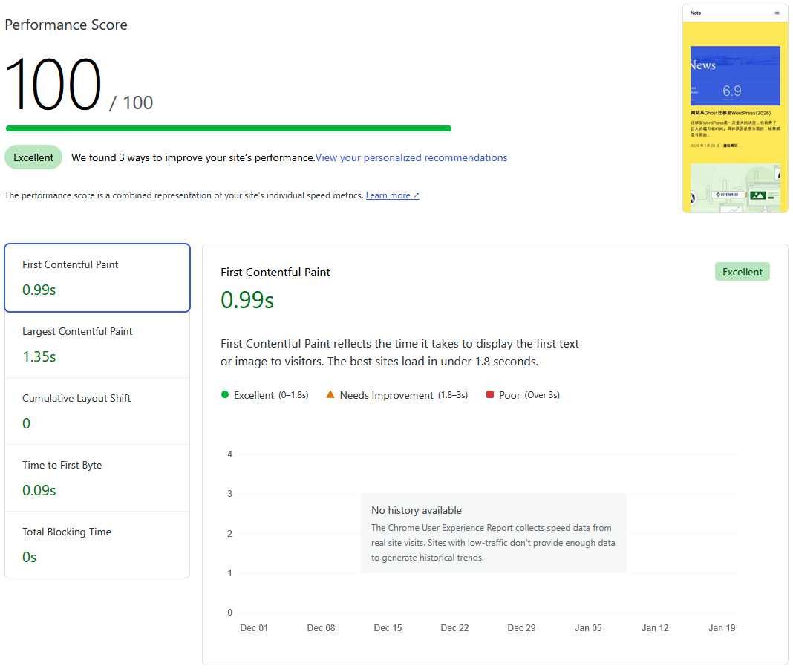Click the No history available message box

coord(493,532)
